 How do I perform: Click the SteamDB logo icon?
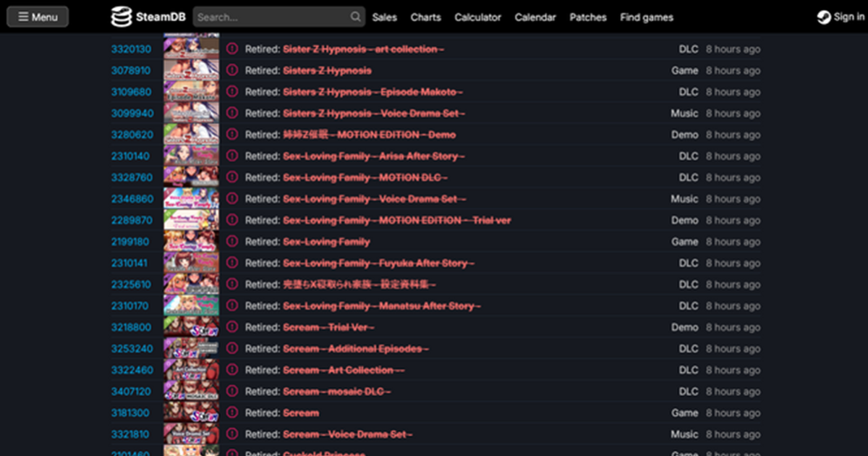122,17
